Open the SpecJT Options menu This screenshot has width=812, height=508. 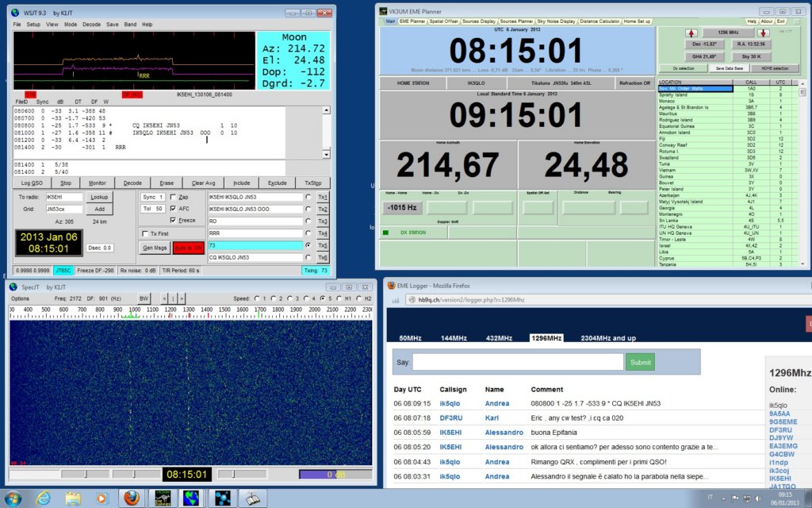(20, 298)
